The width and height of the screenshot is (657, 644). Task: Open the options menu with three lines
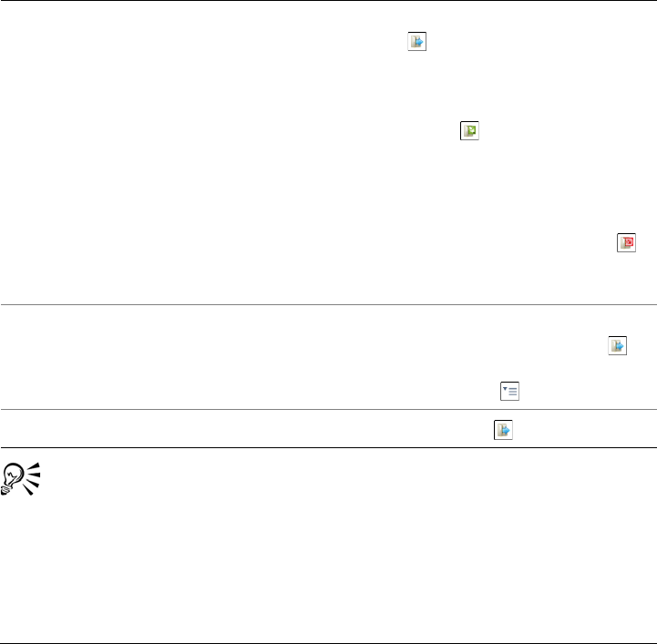click(x=508, y=391)
